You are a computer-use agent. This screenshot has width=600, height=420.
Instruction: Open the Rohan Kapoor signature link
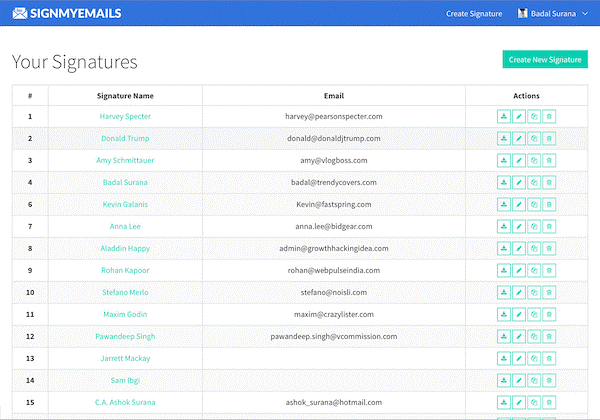pos(125,270)
